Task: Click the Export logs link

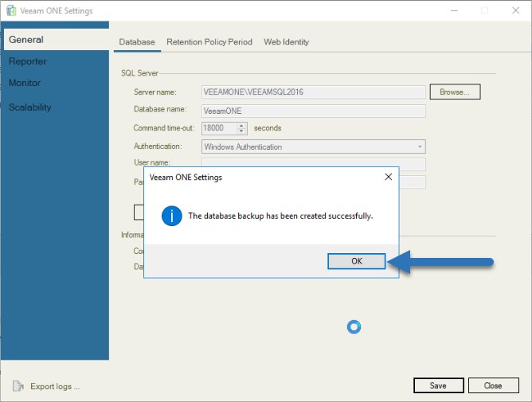Action: point(55,386)
